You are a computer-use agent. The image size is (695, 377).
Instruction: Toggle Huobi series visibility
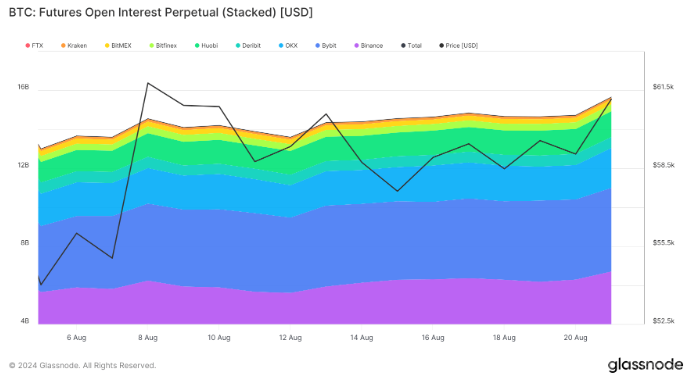(x=207, y=46)
